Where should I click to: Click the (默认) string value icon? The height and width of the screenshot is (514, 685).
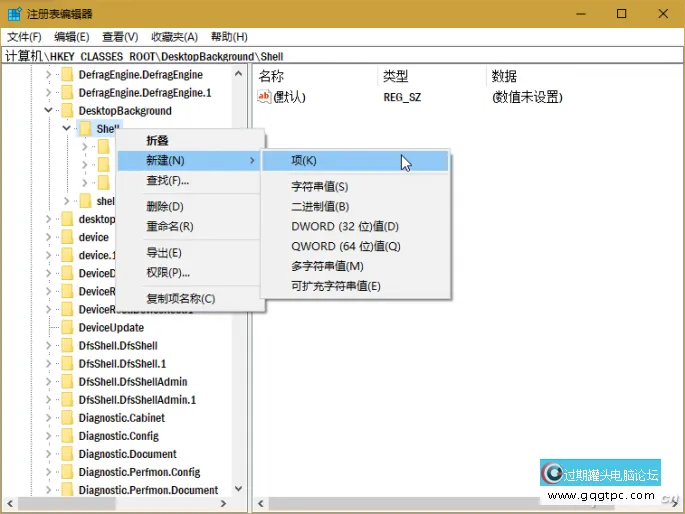[264, 97]
